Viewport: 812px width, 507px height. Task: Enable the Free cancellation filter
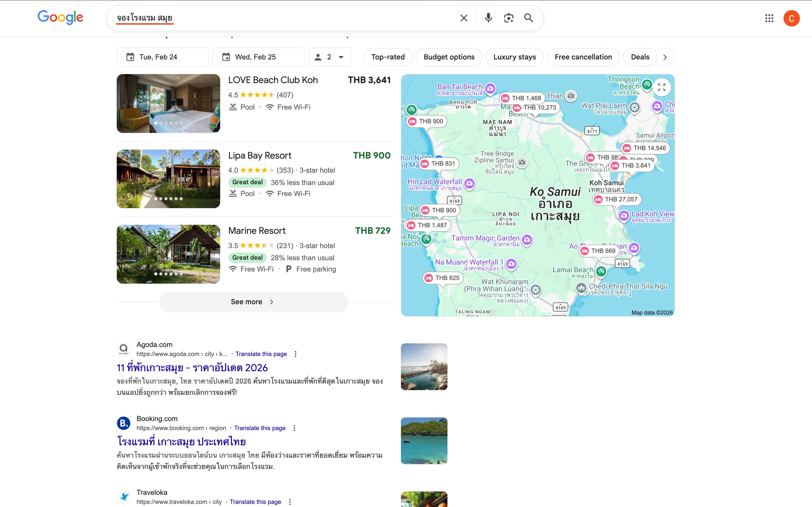583,57
